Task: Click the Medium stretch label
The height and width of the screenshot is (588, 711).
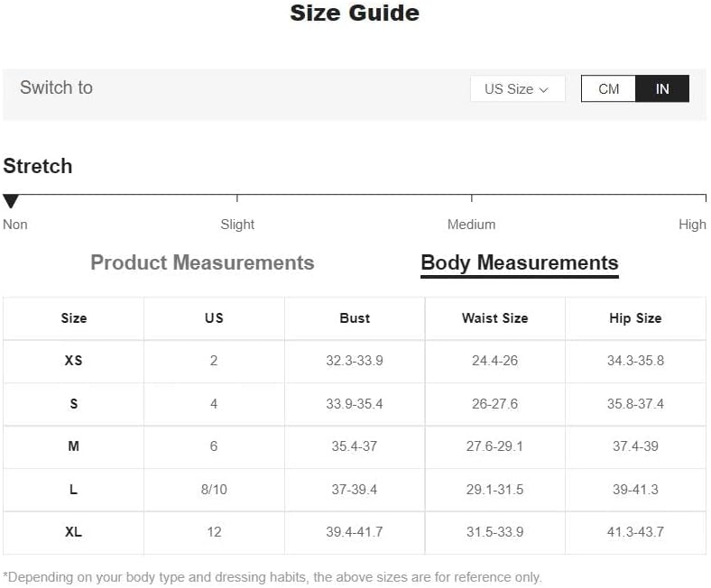Action: 471,225
